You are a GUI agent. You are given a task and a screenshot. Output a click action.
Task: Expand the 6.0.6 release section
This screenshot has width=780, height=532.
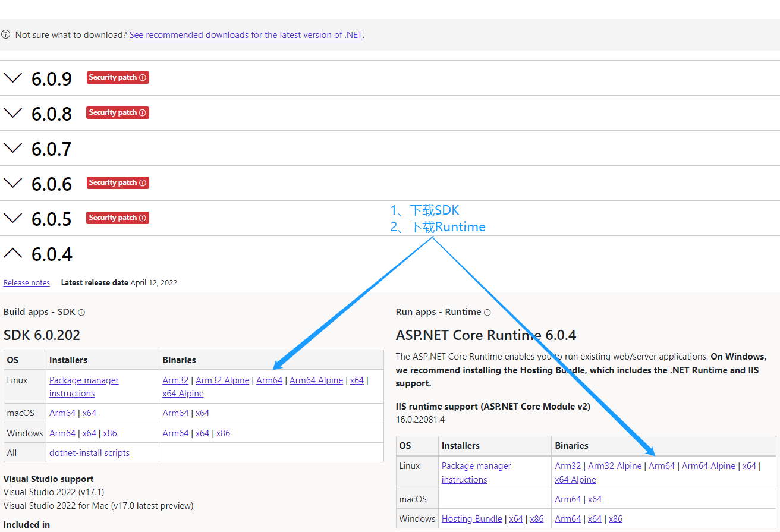click(x=12, y=183)
